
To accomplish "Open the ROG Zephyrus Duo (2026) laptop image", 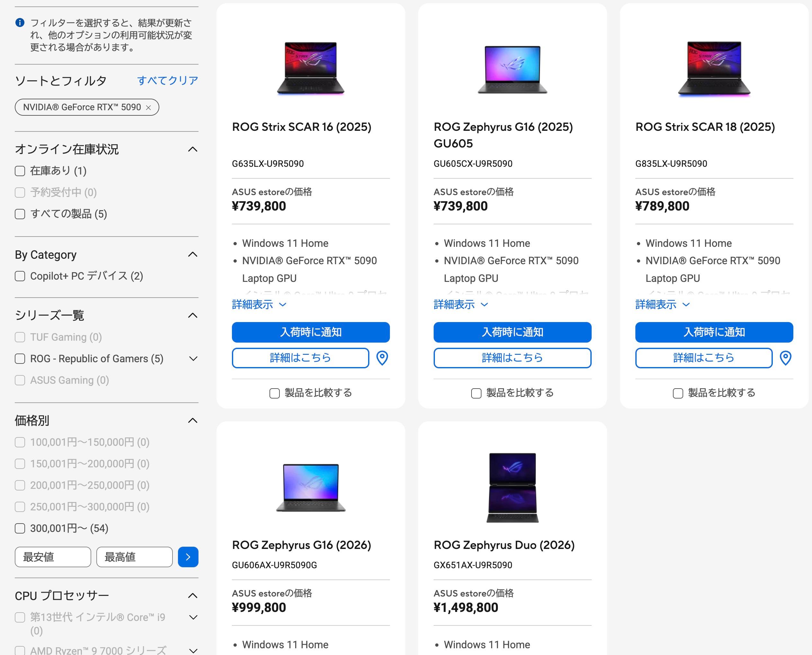I will (x=512, y=488).
